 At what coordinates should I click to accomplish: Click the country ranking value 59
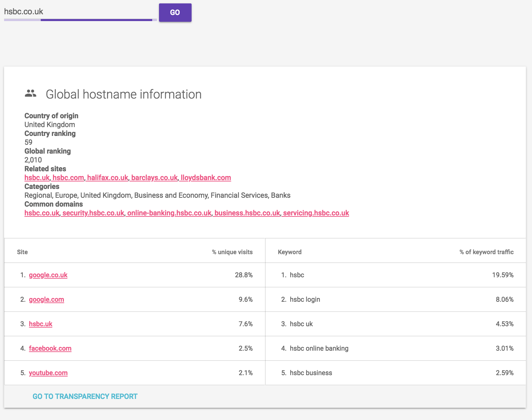click(x=29, y=142)
